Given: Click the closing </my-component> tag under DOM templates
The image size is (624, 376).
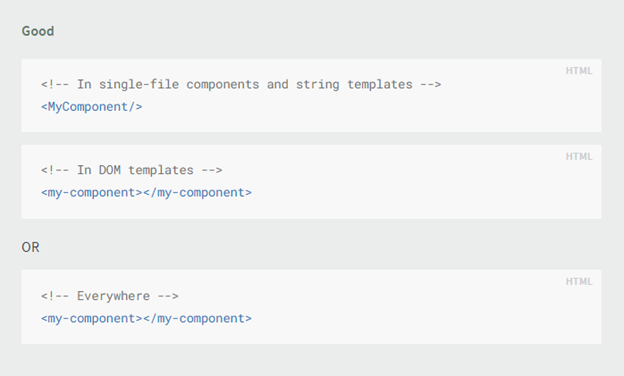Looking at the screenshot, I should (197, 193).
